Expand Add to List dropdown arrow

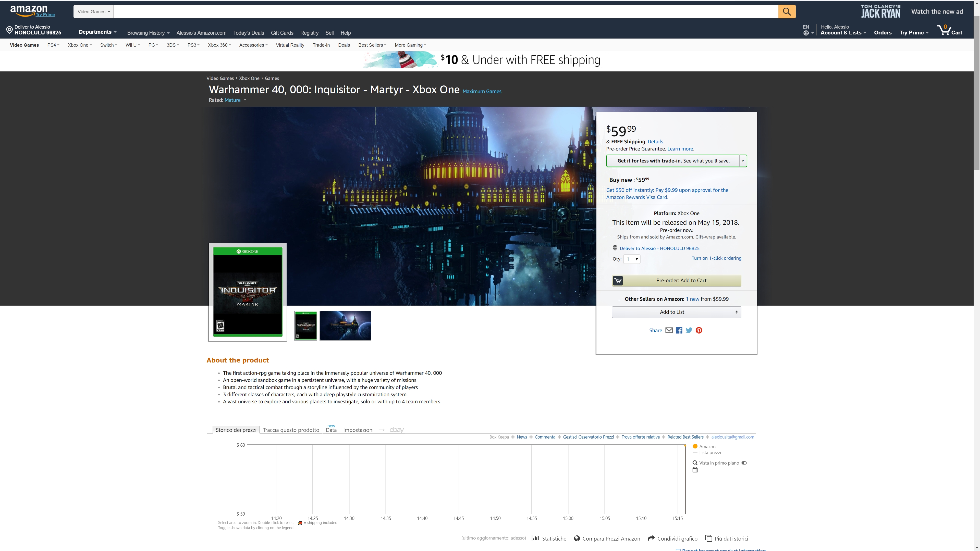click(x=737, y=312)
